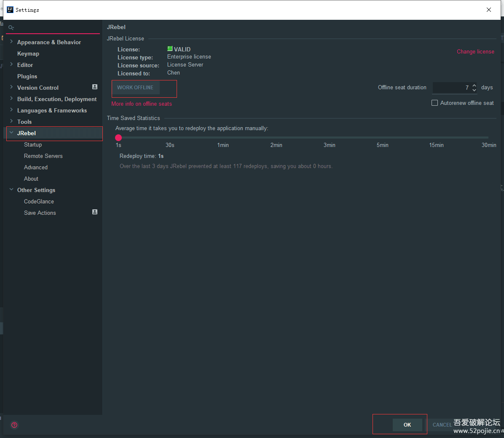Select JRebel Startup settings

point(33,144)
